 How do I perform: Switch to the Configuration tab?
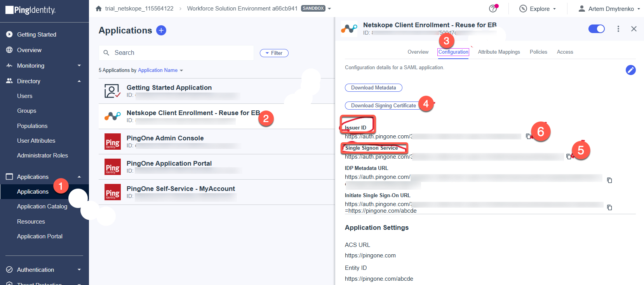click(x=453, y=52)
